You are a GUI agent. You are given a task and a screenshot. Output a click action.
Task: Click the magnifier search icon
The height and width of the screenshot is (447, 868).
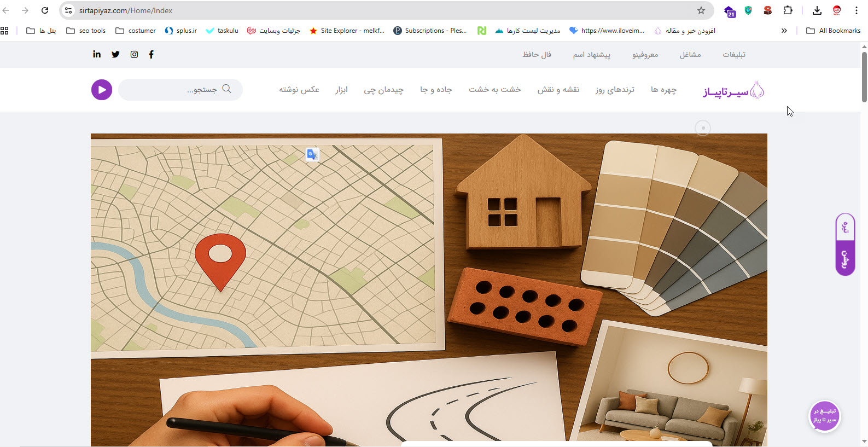[x=227, y=89]
